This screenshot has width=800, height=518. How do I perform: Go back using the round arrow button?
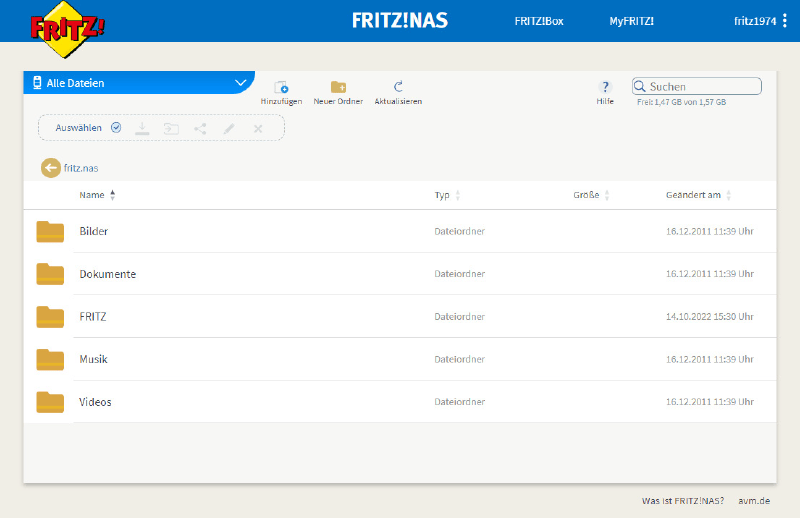pyautogui.click(x=51, y=168)
